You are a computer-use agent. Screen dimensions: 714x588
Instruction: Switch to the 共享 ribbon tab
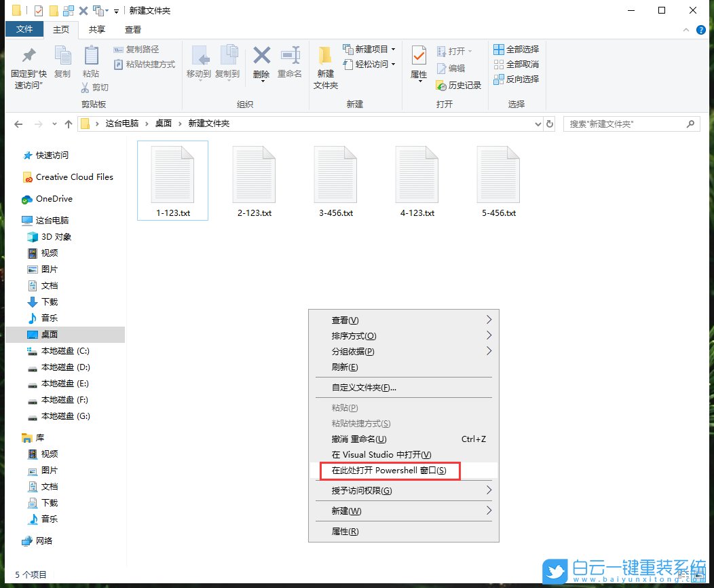tap(96, 29)
